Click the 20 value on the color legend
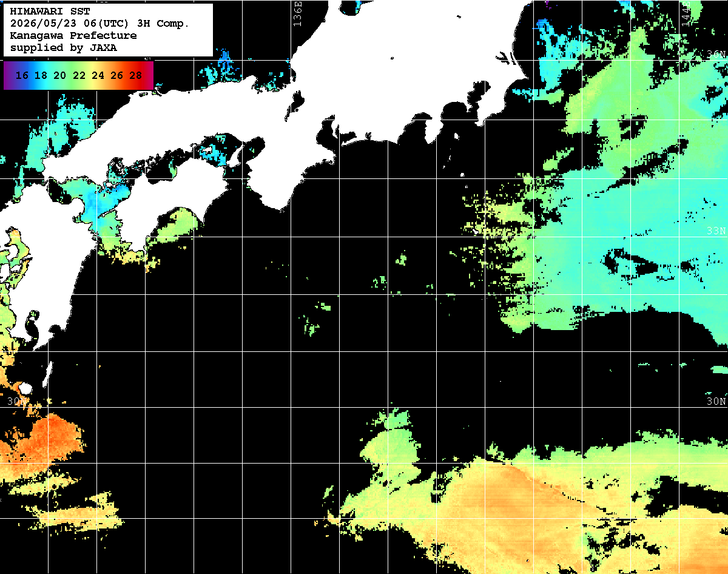728x574 pixels. coord(60,76)
